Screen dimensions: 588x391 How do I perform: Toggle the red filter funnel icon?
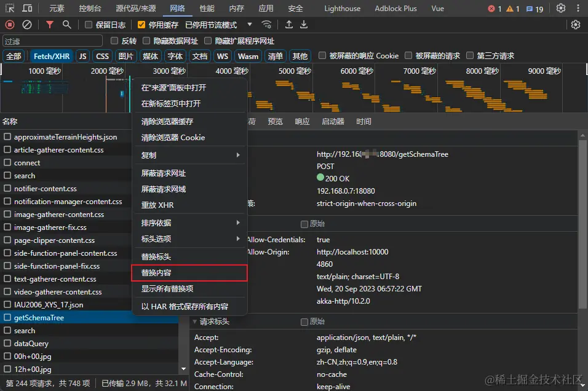(x=49, y=25)
